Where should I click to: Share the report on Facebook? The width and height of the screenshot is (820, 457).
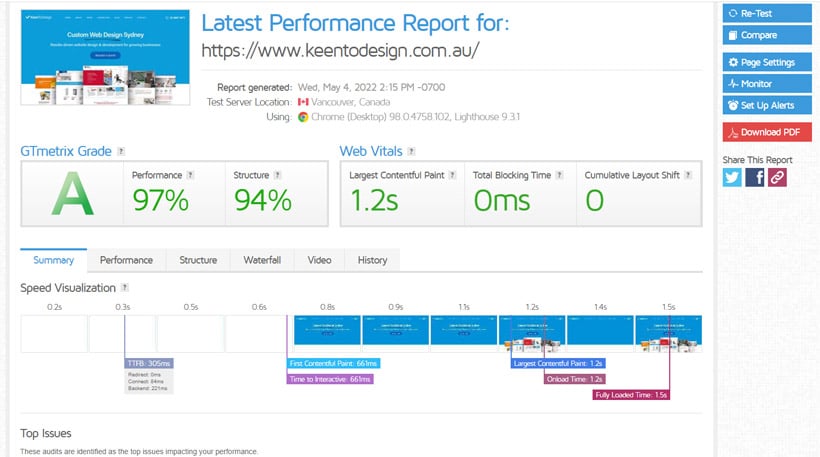[755, 177]
